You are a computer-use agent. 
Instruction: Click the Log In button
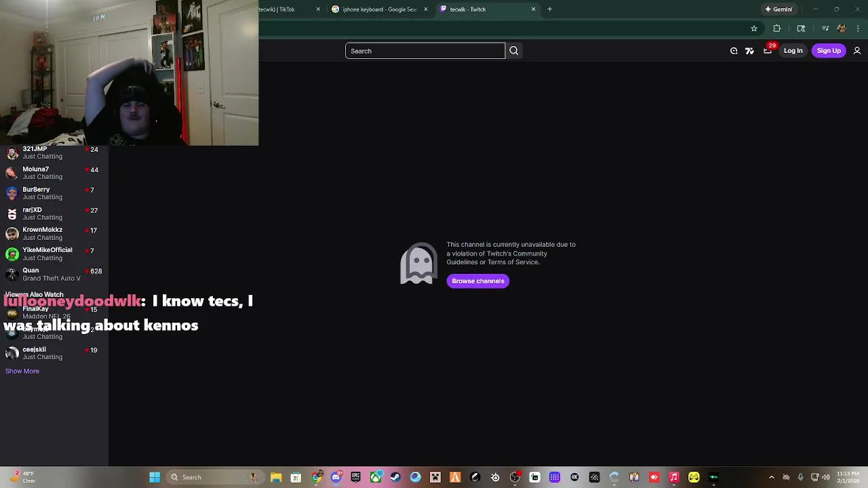tap(793, 51)
